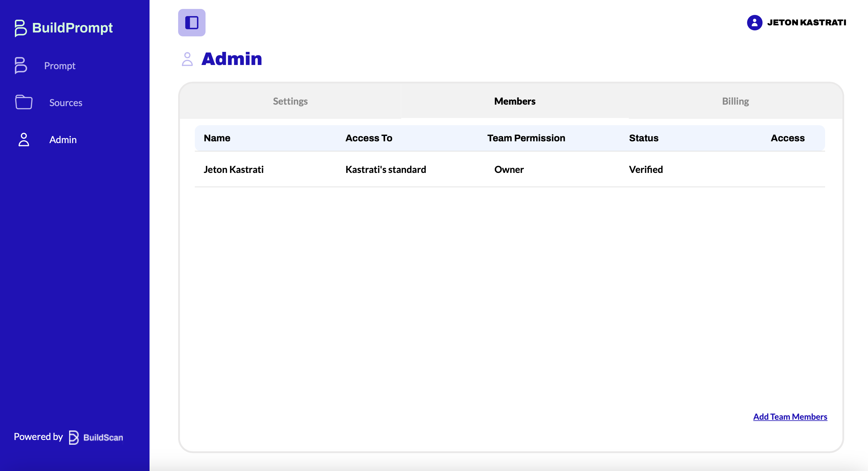868x471 pixels.
Task: Open the Jeton Kastrati profile menu
Action: tap(806, 23)
